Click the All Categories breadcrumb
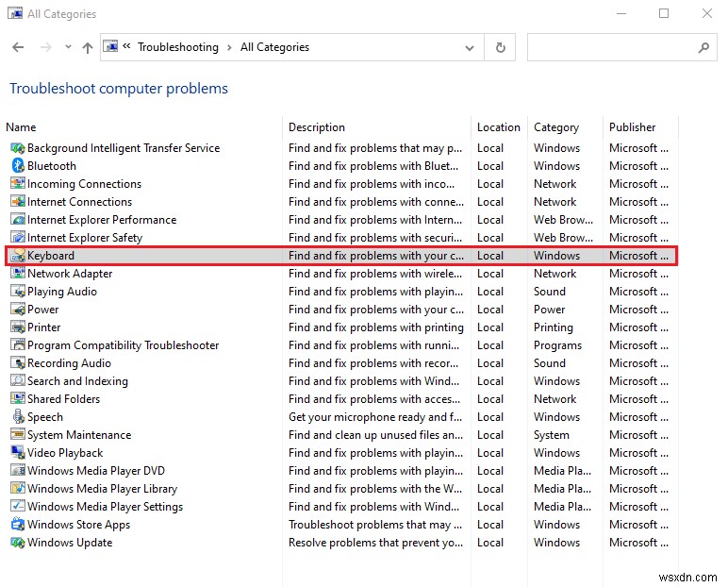The width and height of the screenshot is (728, 587). tap(274, 47)
